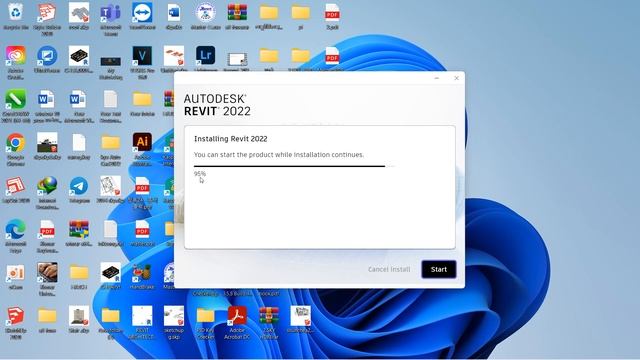Viewport: 640px width, 360px height.
Task: Close the Revit installer window
Action: coord(456,78)
